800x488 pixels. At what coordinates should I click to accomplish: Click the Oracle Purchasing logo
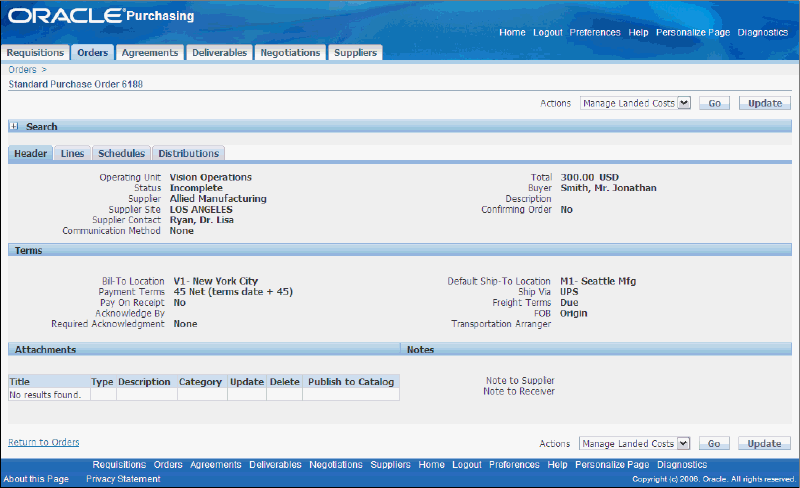pos(101,15)
